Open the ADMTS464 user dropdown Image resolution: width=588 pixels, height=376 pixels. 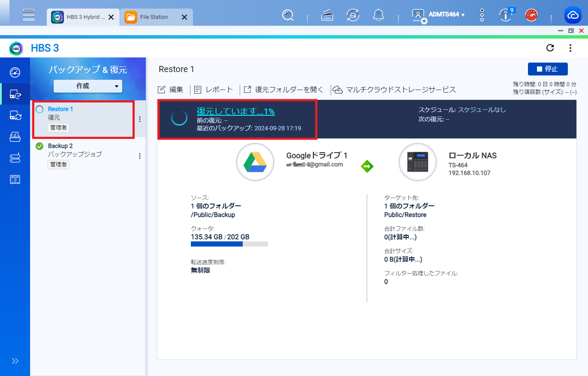pos(439,15)
